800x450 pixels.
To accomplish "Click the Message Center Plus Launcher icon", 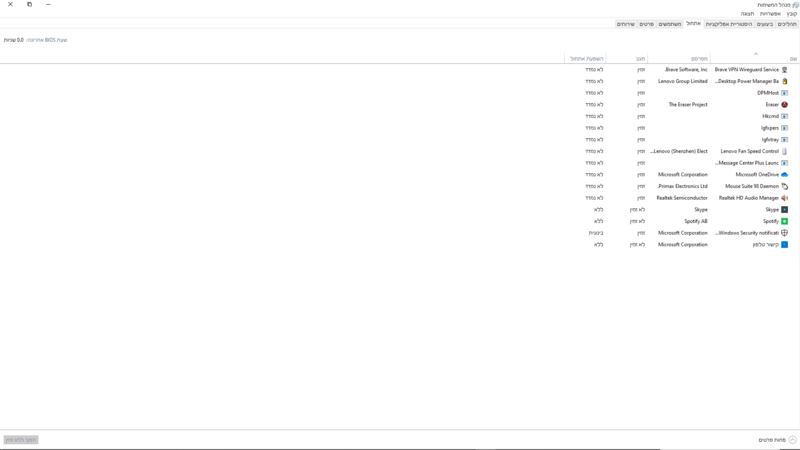I will [x=785, y=163].
